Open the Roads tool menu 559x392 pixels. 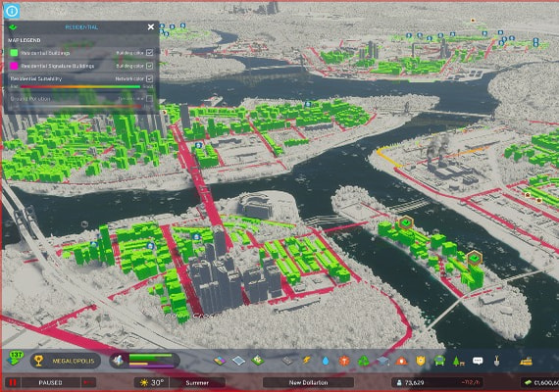pos(287,361)
